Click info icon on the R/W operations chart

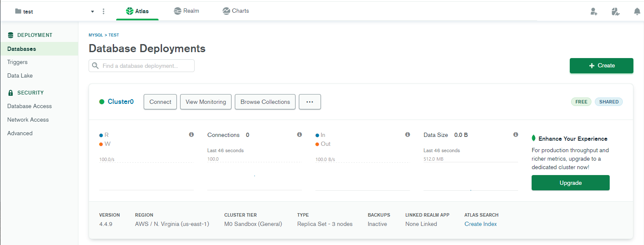191,135
